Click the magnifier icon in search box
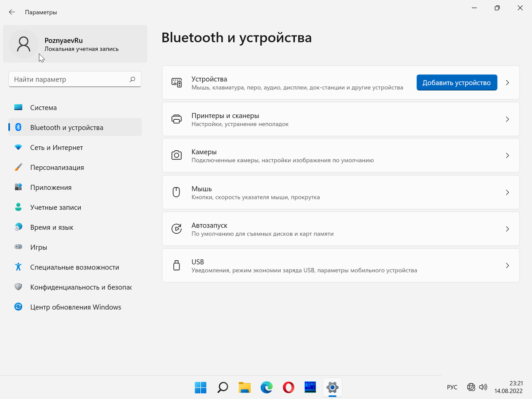Viewport: 532px width, 399px height. coord(132,79)
